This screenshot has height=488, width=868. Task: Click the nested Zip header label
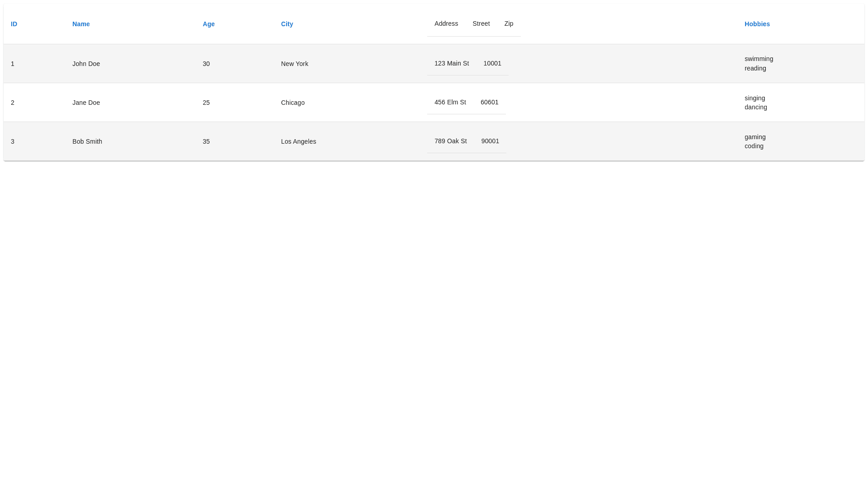click(509, 23)
